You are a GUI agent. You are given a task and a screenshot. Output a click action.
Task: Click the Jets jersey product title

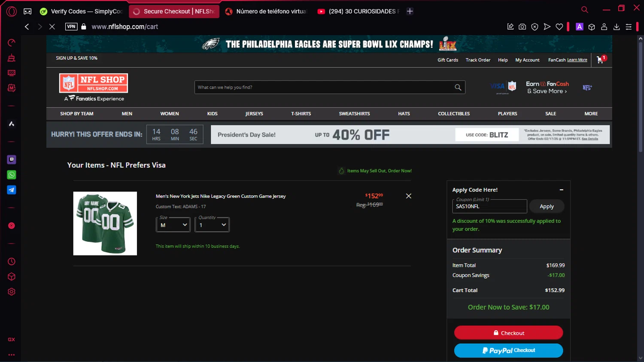(x=221, y=196)
